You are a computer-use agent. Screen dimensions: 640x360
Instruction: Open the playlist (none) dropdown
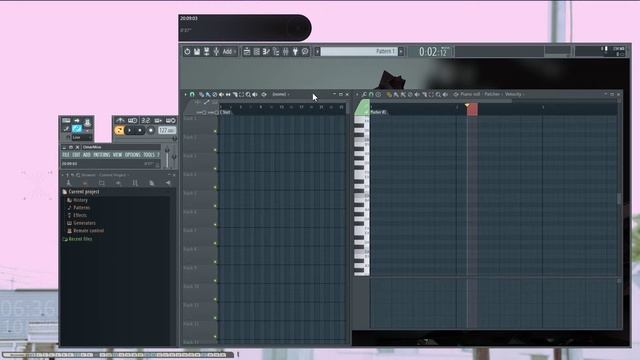[x=280, y=95]
